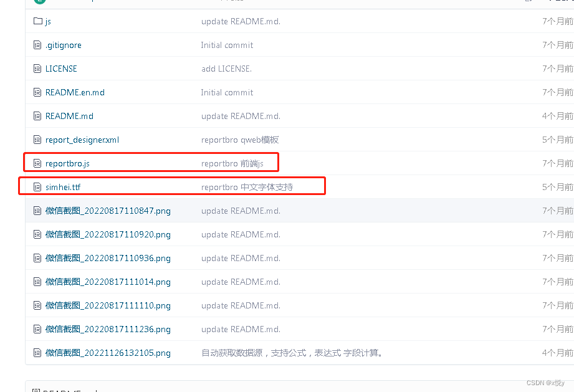Click commit message for 微信截图_20220817111236.png
Image resolution: width=574 pixels, height=392 pixels.
[x=241, y=329]
